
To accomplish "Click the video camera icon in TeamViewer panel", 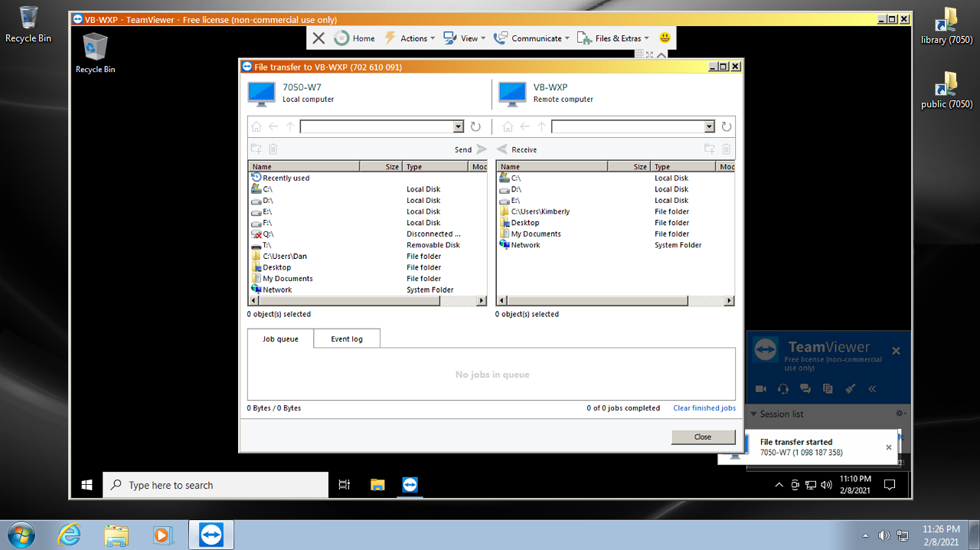I will pyautogui.click(x=761, y=389).
